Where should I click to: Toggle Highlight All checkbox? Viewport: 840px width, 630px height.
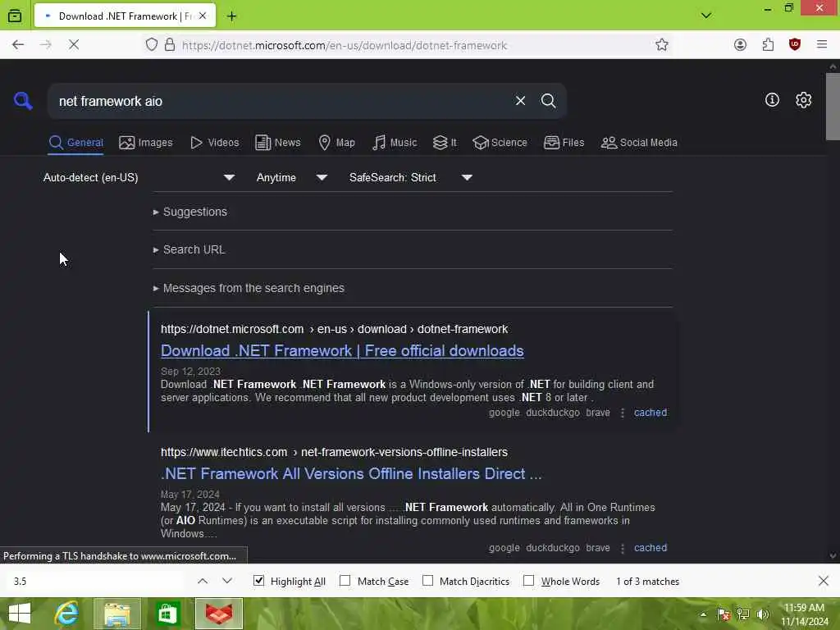(258, 581)
